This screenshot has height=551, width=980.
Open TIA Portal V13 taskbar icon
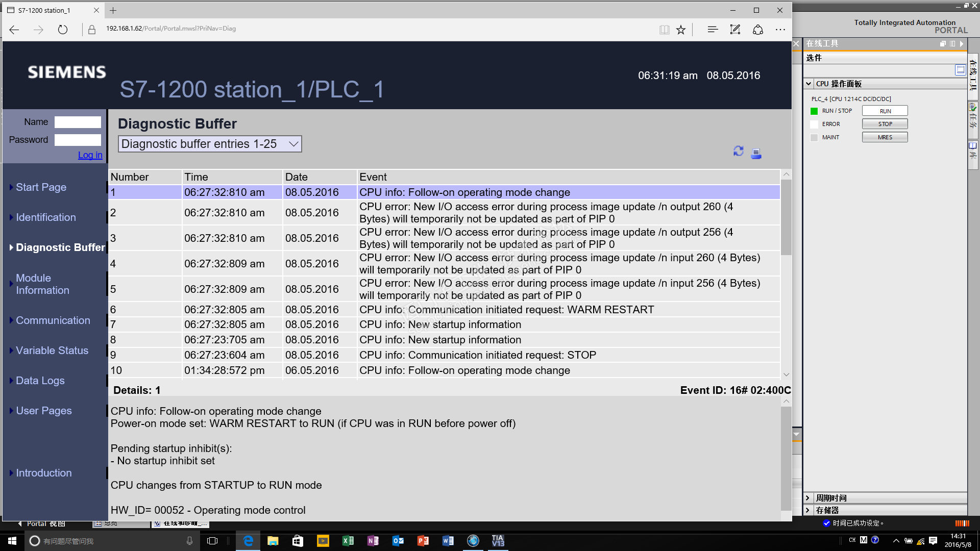[x=498, y=541]
